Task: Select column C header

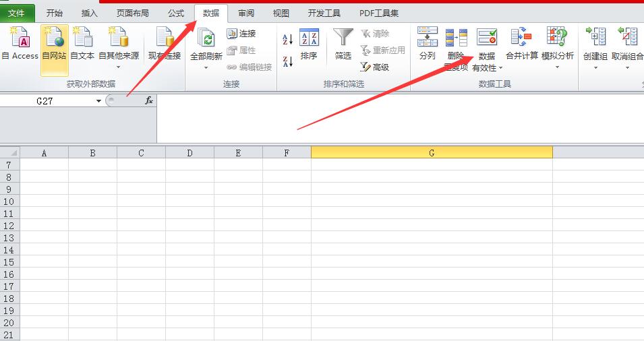Action: (x=141, y=153)
